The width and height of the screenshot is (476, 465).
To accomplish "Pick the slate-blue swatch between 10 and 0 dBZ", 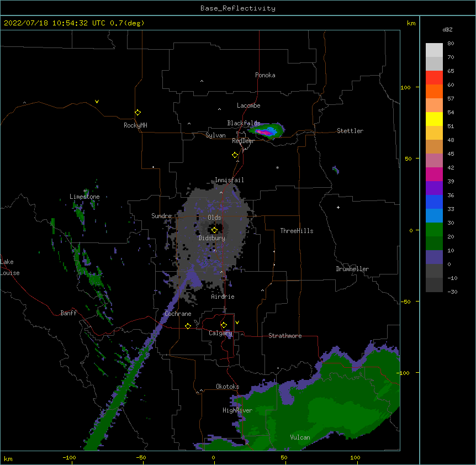I will coord(434,257).
